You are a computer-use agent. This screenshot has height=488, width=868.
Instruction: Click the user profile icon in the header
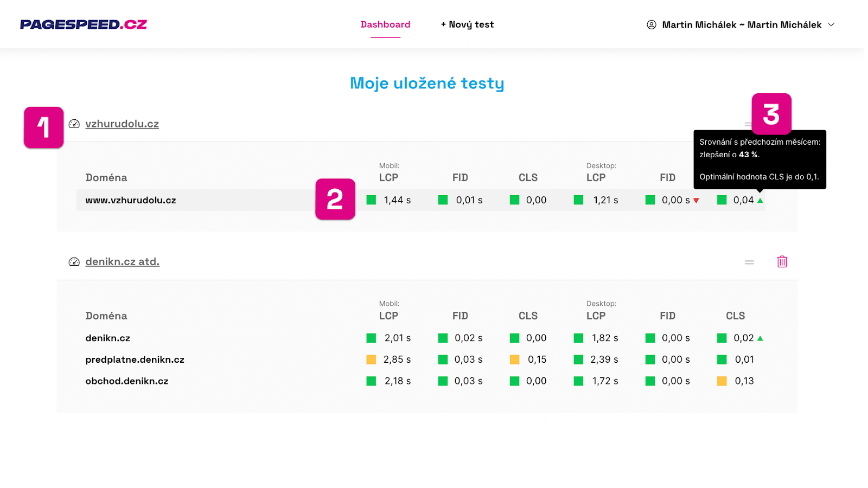pyautogui.click(x=650, y=24)
